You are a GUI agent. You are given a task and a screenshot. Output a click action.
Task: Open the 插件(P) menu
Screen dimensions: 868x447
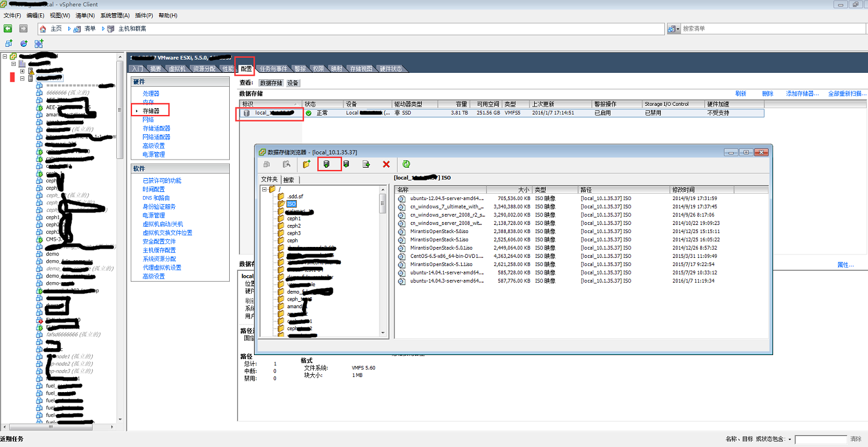(x=144, y=16)
